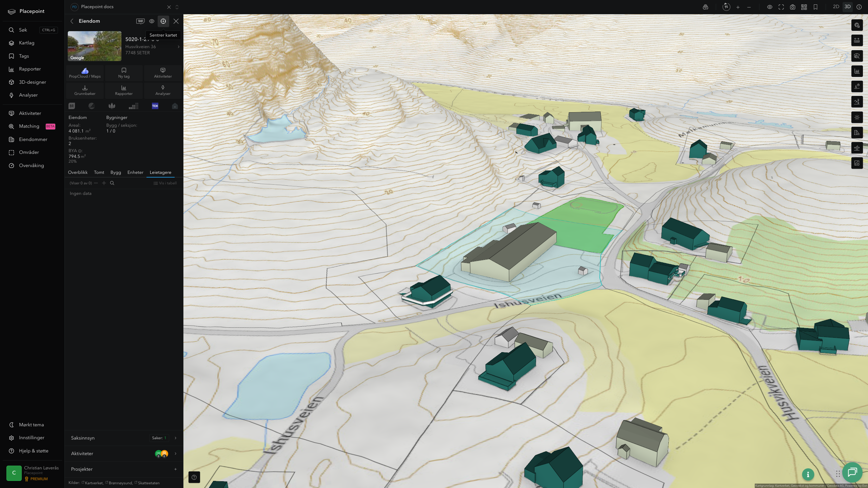Switch the map to 2D view
Screen dimensions: 868x488
[836, 7]
